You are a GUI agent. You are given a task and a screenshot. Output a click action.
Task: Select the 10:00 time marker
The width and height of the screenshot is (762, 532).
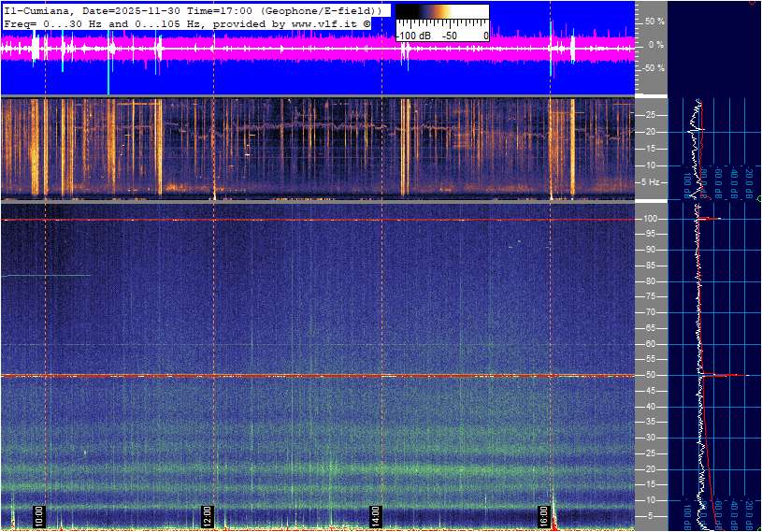(39, 516)
